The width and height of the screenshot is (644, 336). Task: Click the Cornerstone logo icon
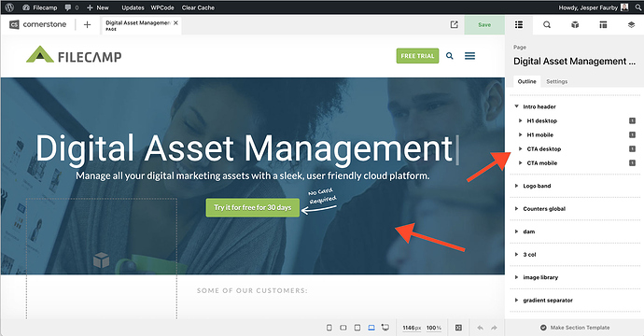click(x=14, y=24)
